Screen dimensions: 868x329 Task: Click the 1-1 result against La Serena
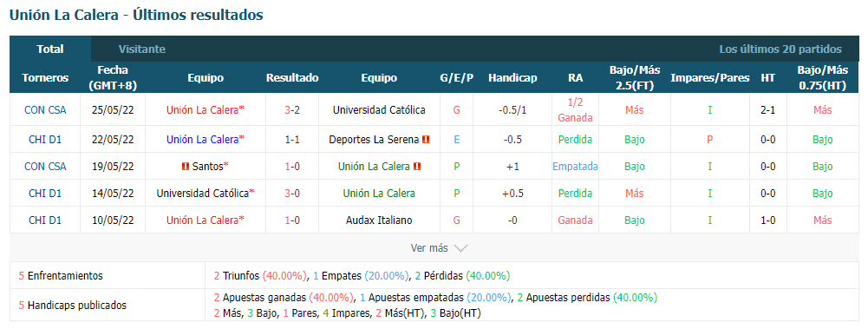[x=291, y=140]
